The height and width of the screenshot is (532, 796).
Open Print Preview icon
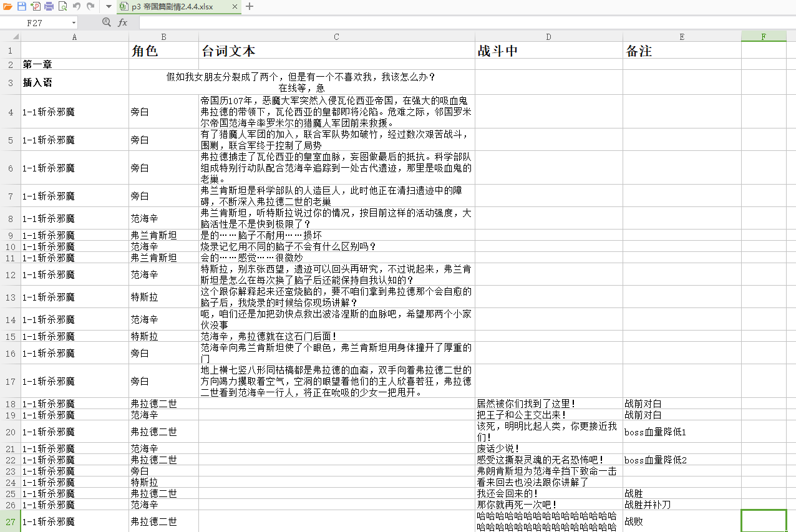pos(62,7)
